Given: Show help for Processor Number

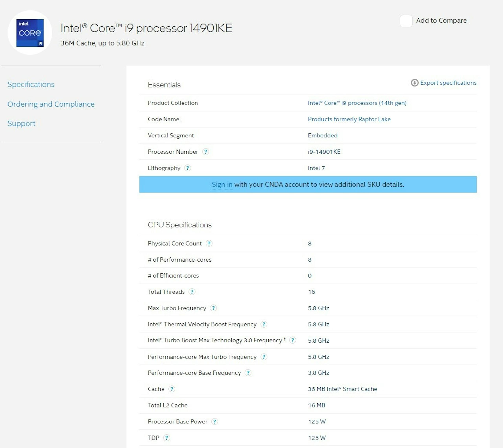Looking at the screenshot, I should point(206,152).
